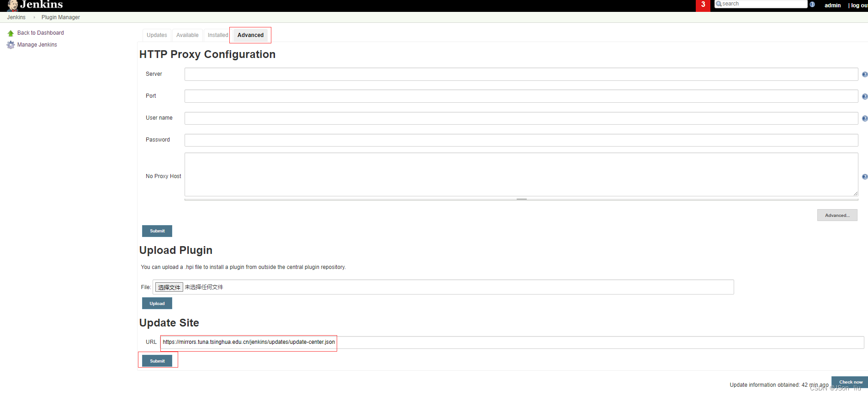This screenshot has height=395, width=868.
Task: Click the 'HTTP Proxy Configuration' heading
Action: point(207,54)
